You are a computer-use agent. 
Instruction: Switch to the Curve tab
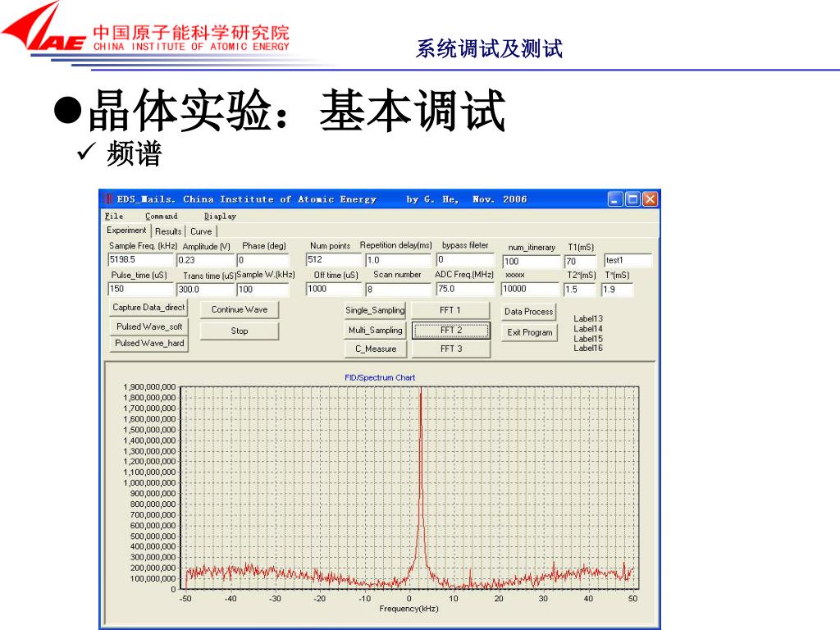pyautogui.click(x=201, y=231)
